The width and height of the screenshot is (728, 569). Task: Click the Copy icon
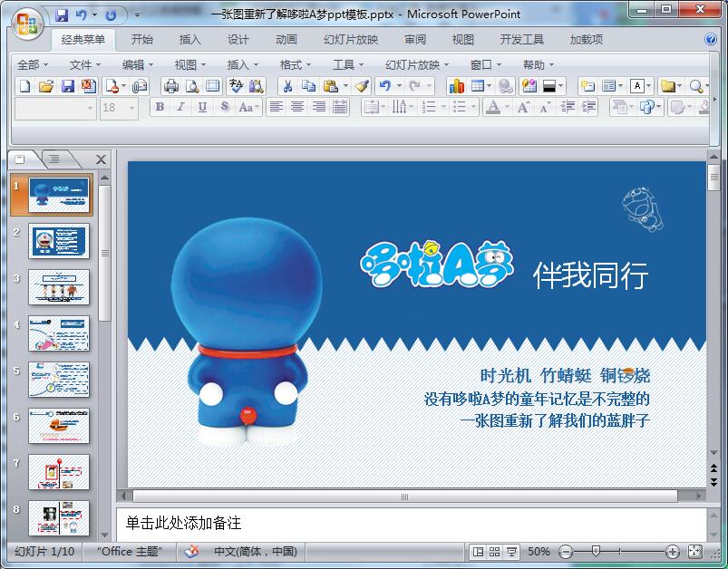pyautogui.click(x=309, y=86)
